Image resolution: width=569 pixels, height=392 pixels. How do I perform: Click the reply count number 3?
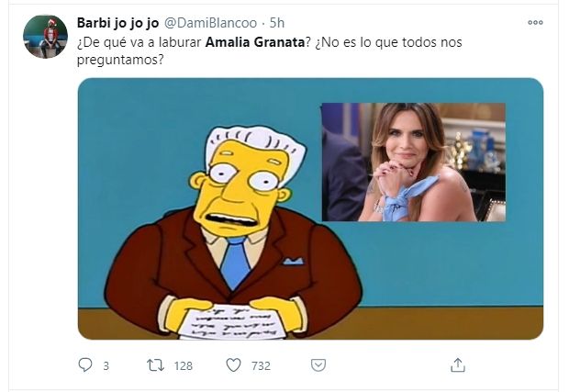pos(106,365)
